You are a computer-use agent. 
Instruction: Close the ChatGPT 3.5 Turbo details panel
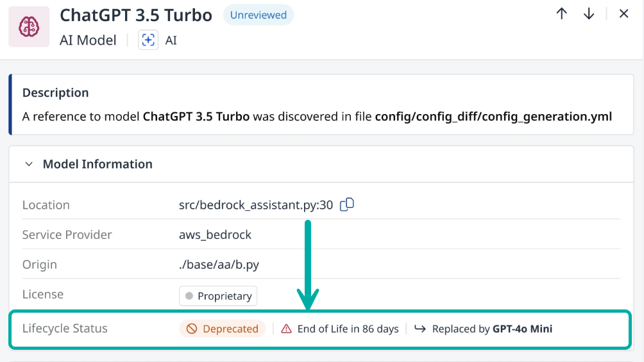(x=623, y=13)
